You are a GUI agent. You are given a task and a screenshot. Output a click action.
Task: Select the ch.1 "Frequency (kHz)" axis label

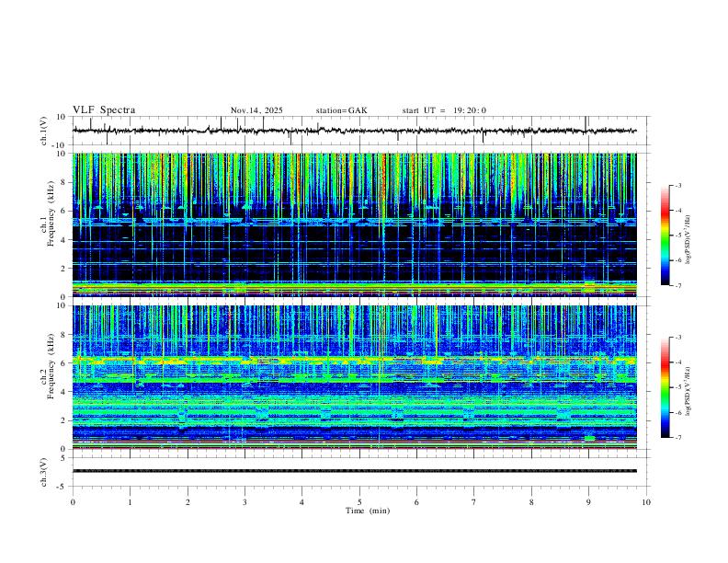pos(51,214)
